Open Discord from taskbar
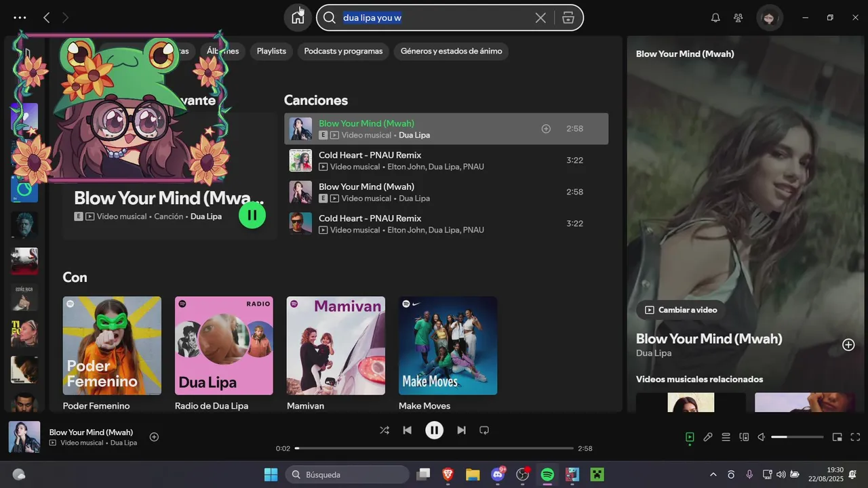The image size is (868, 488). coord(498,474)
